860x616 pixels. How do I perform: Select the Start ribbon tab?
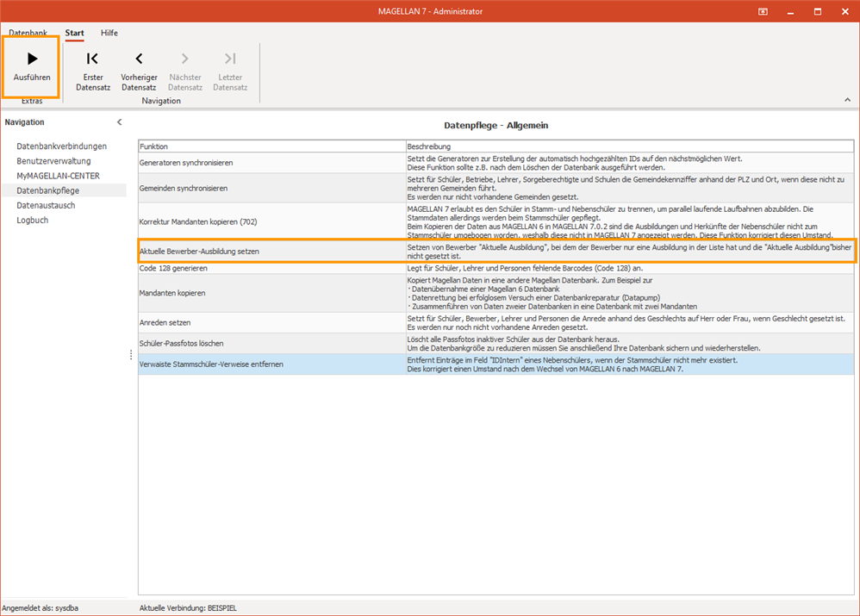(75, 33)
